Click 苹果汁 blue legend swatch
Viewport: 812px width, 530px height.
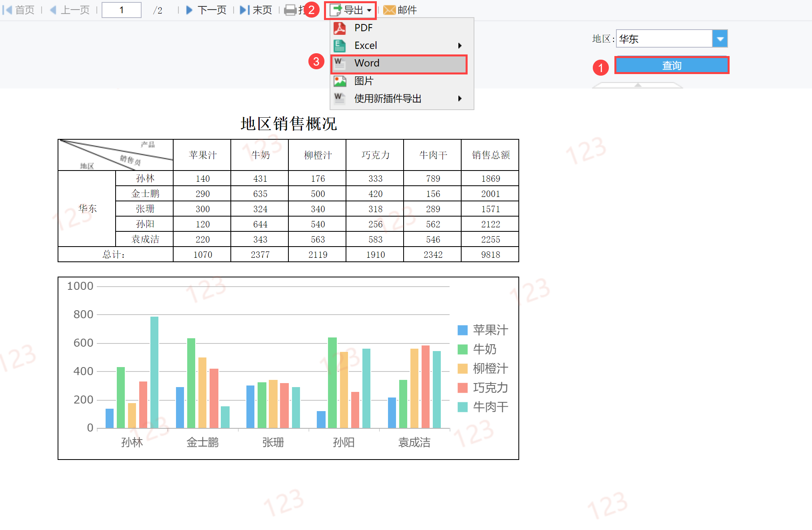click(x=462, y=330)
